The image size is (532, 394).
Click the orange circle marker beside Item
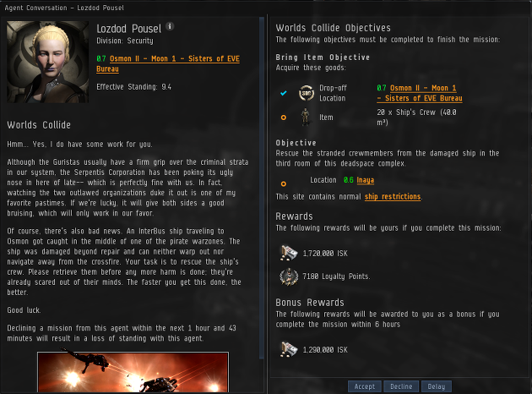pos(284,118)
